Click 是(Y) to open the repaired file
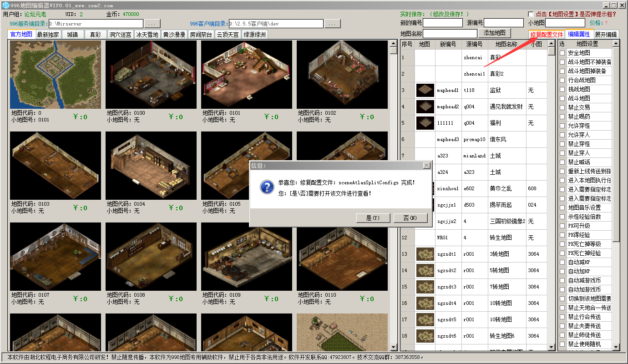The width and height of the screenshot is (628, 364). coord(373,218)
